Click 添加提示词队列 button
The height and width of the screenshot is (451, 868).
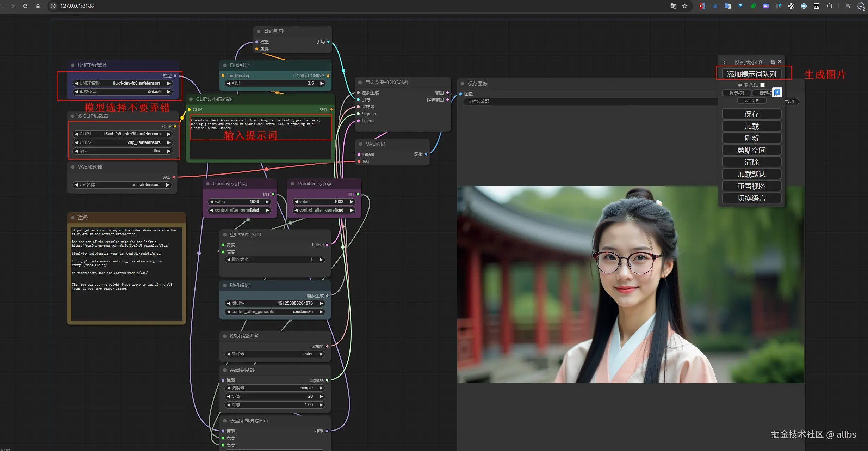tap(751, 74)
